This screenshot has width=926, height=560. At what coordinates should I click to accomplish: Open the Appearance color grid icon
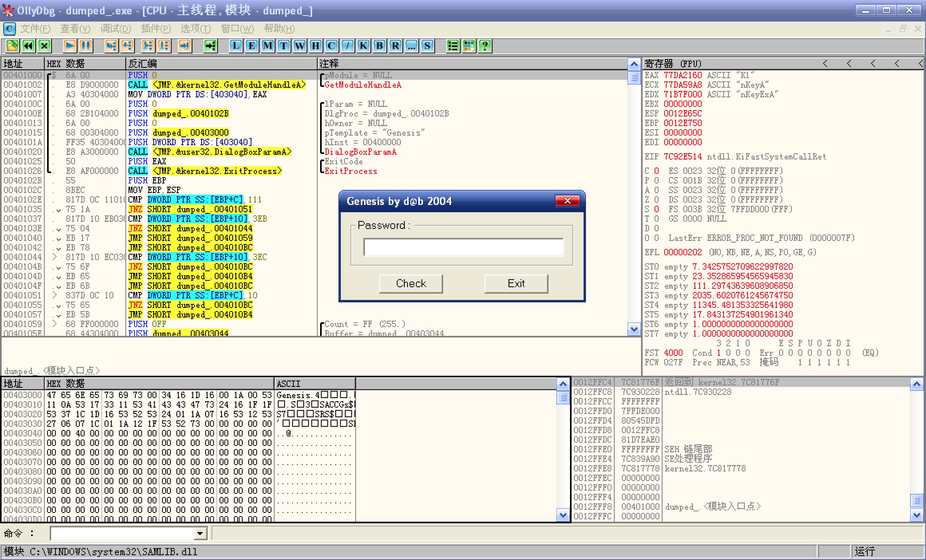469,46
